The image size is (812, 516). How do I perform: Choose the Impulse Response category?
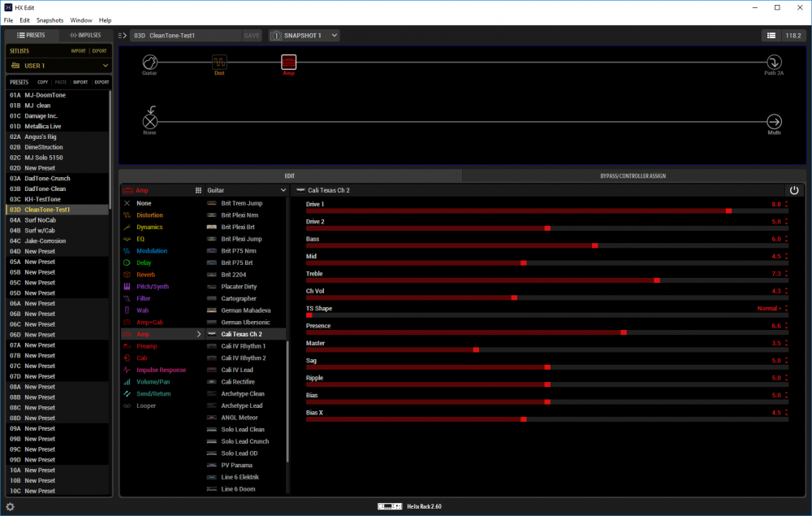pos(161,370)
